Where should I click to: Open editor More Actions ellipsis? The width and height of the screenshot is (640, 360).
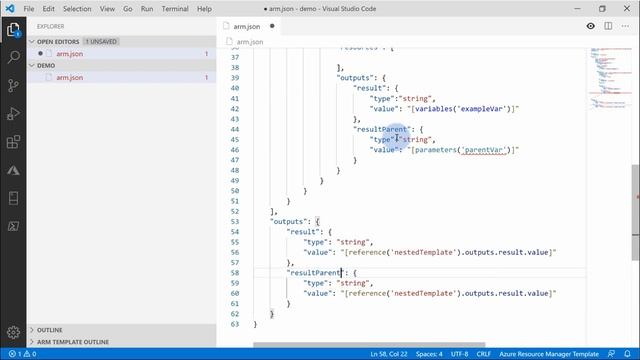click(x=625, y=26)
